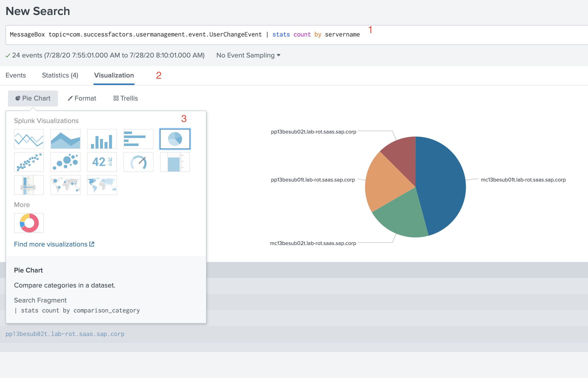Image resolution: width=588 pixels, height=378 pixels.
Task: Switch to the Statistics (4) tab
Action: point(60,75)
